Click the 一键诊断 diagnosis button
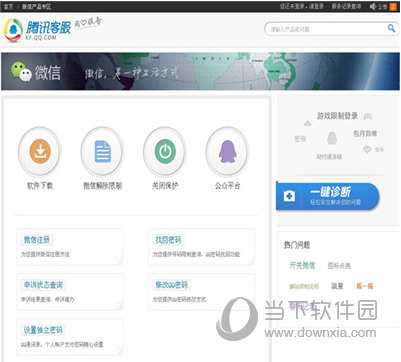Screen dimensions: 401x362 (328, 196)
